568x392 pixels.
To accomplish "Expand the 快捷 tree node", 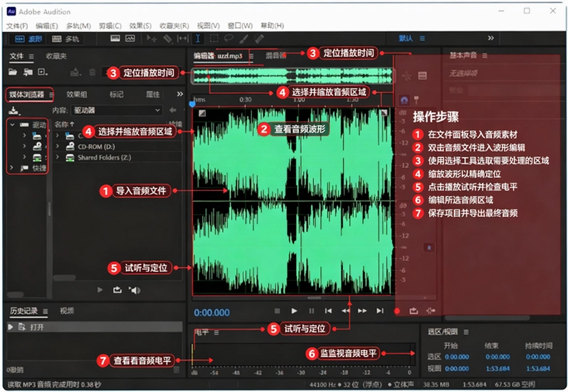I will click(x=11, y=168).
